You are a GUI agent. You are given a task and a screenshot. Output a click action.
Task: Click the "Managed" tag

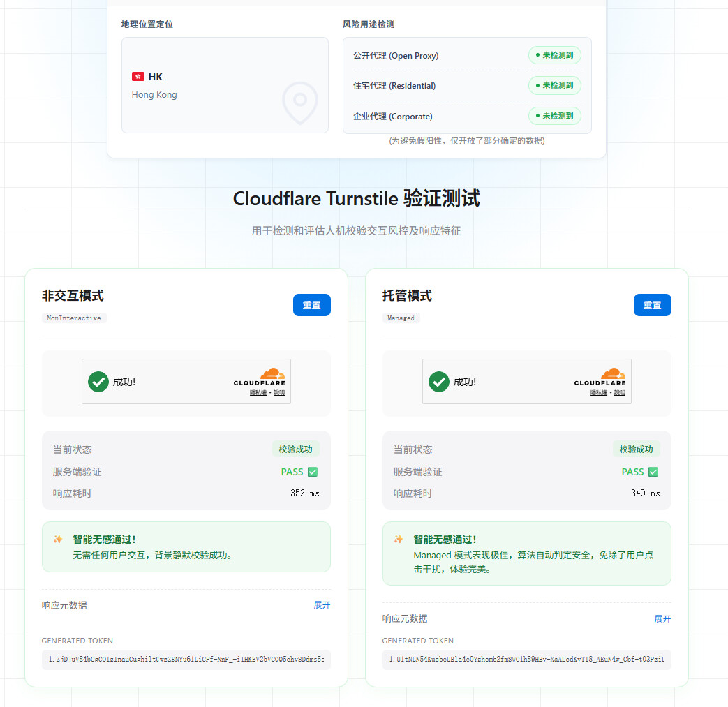(401, 318)
